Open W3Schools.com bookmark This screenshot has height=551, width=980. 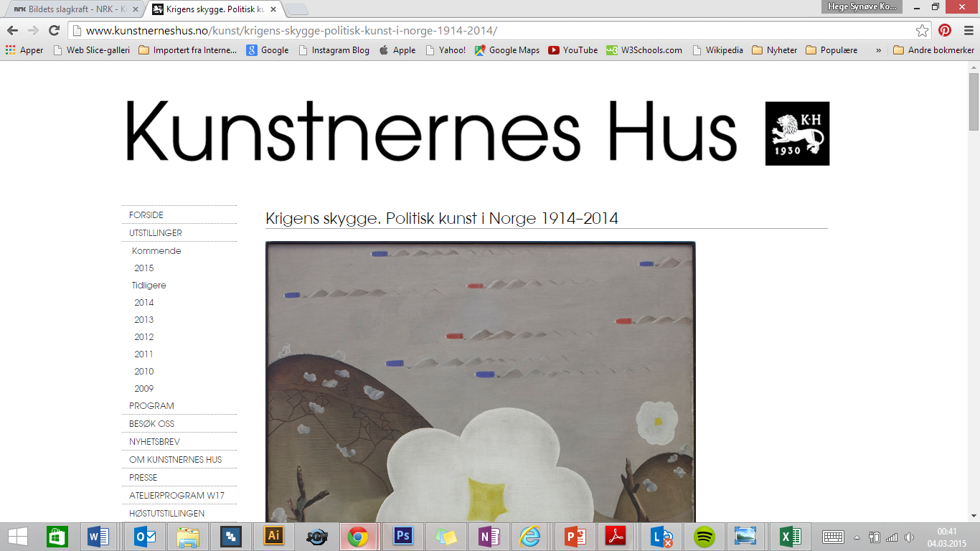(644, 50)
